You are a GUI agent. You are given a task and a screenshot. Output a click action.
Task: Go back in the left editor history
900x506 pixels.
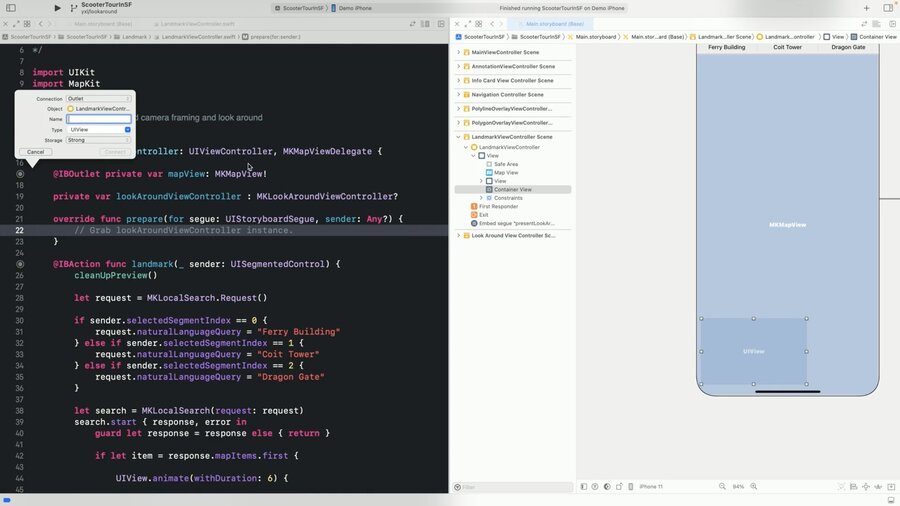(x=40, y=24)
